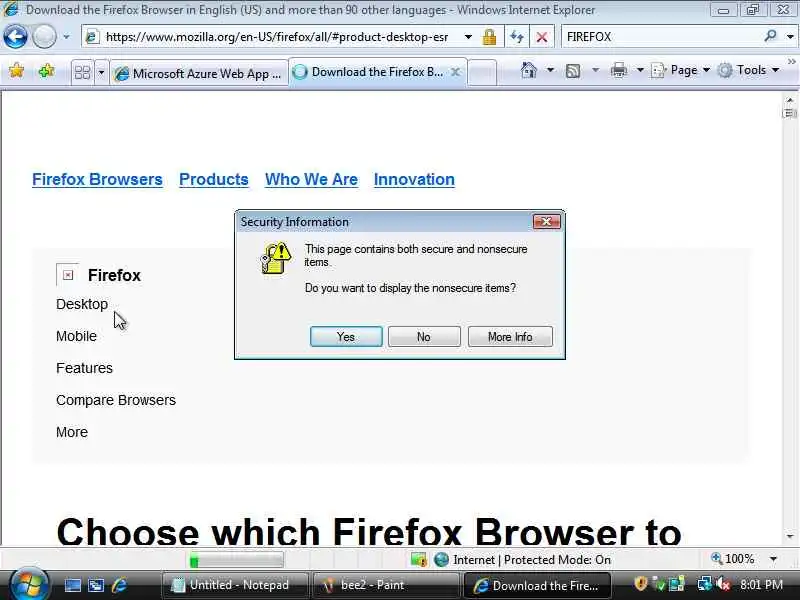Open Quick Tabs view icon
This screenshot has height=600, width=800.
pos(82,73)
